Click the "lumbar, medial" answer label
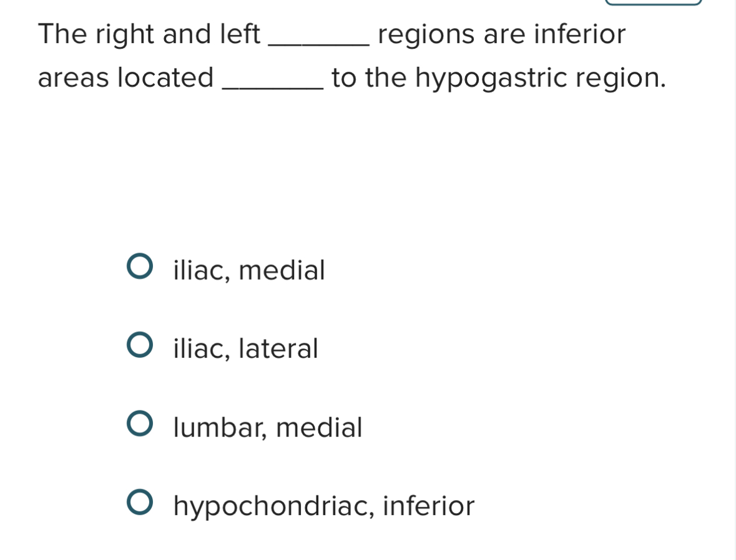The image size is (736, 560). [x=267, y=427]
